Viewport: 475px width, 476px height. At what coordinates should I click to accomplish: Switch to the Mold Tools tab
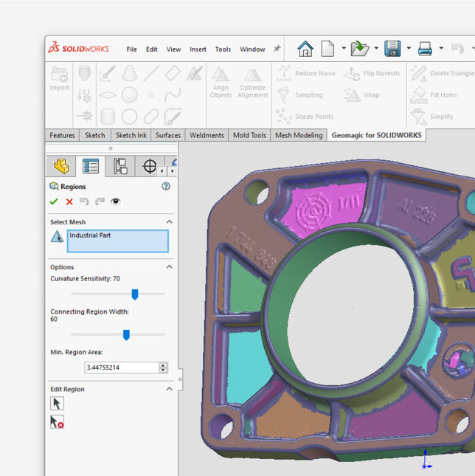click(x=249, y=135)
